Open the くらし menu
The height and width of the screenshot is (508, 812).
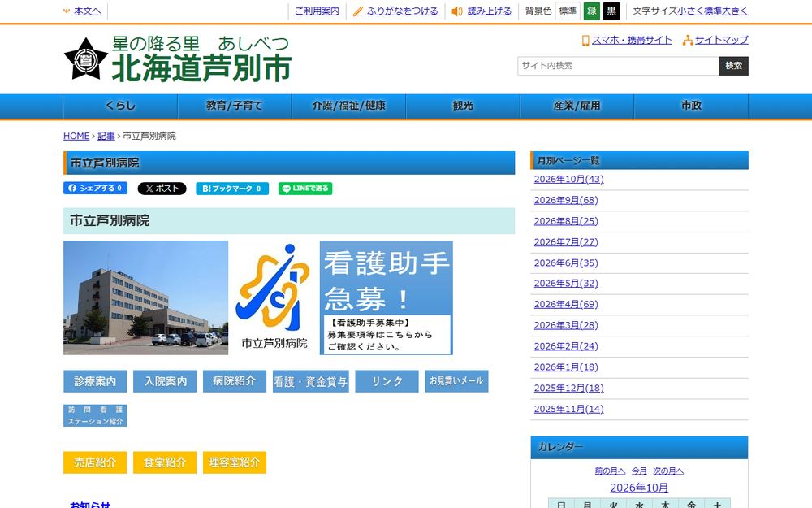[120, 106]
